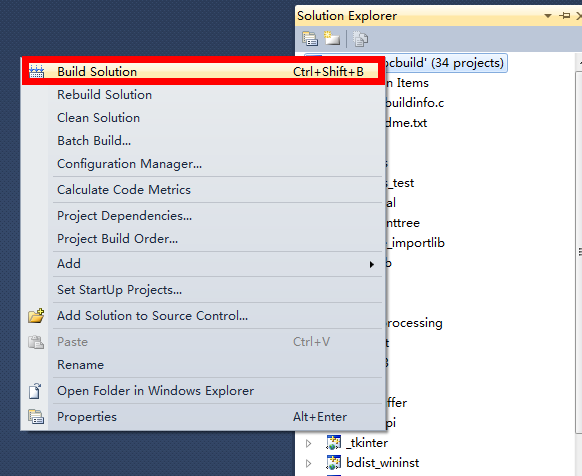Select the 'pcbuild' (34 projects) solution node
The image size is (582, 476).
(444, 63)
